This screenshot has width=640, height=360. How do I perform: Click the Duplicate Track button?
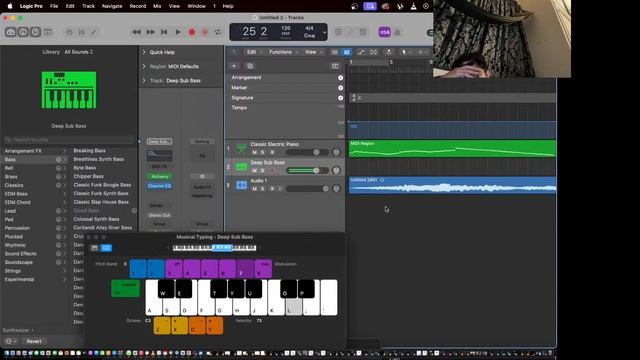point(250,66)
